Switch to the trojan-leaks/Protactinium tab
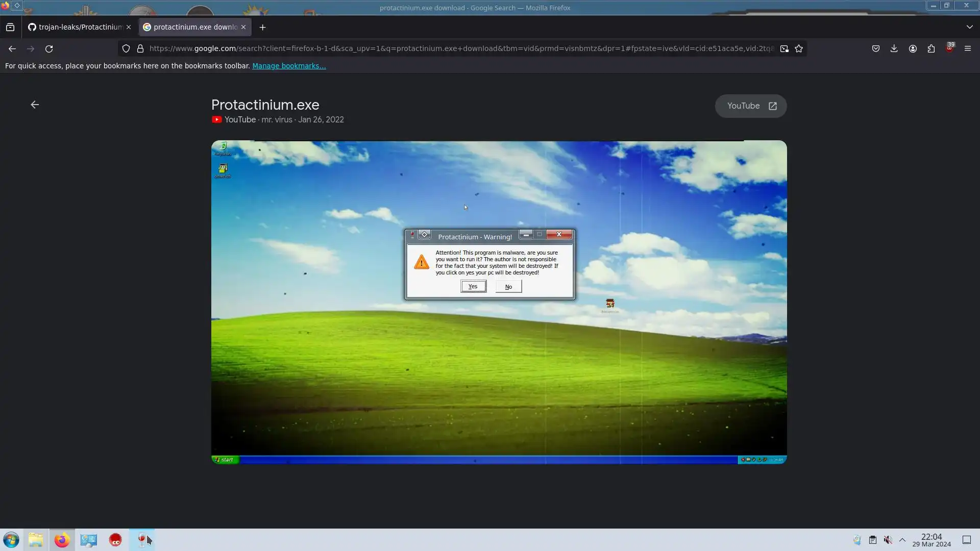Screen dimensions: 980x551 coord(80,27)
